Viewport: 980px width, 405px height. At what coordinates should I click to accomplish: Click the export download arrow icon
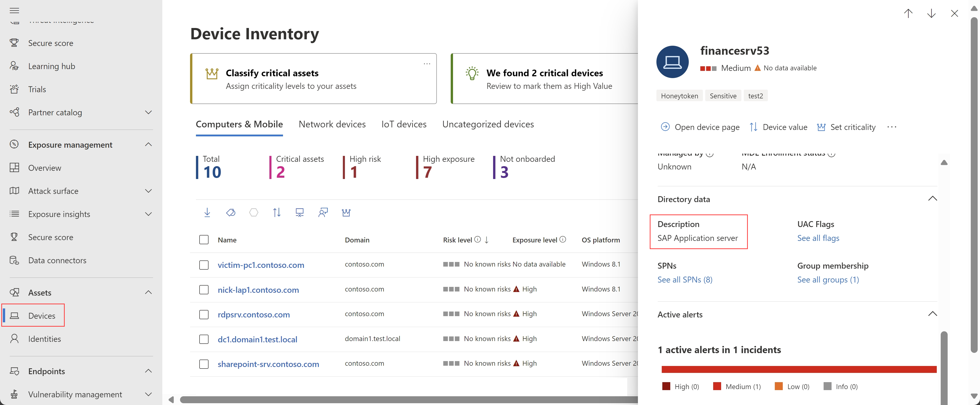(207, 212)
